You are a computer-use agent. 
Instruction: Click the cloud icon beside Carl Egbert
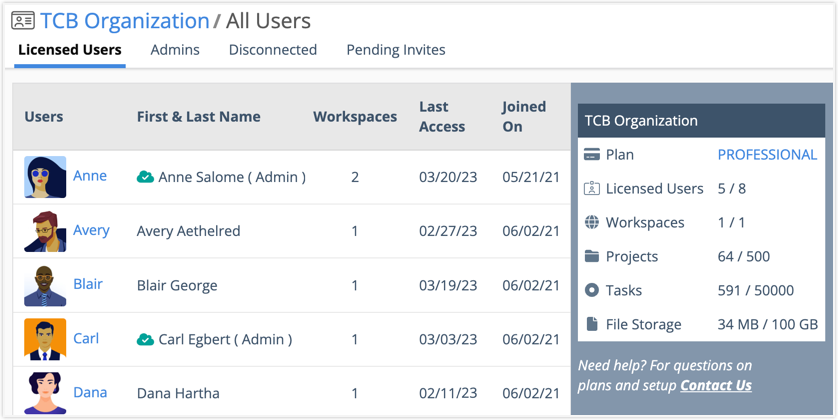pos(145,339)
